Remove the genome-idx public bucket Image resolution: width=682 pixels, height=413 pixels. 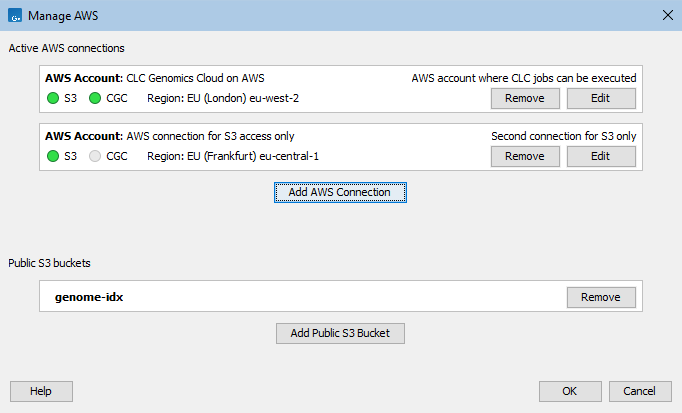(x=600, y=297)
